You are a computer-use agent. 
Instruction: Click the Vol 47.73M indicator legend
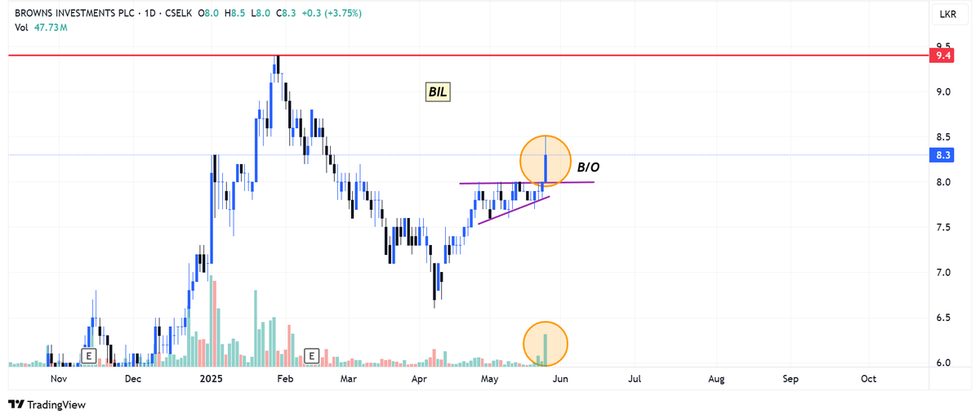point(41,28)
